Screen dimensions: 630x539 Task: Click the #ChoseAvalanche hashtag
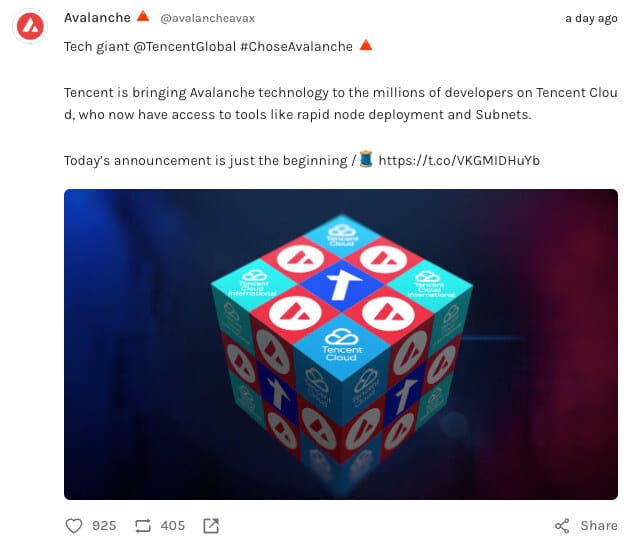tap(297, 47)
